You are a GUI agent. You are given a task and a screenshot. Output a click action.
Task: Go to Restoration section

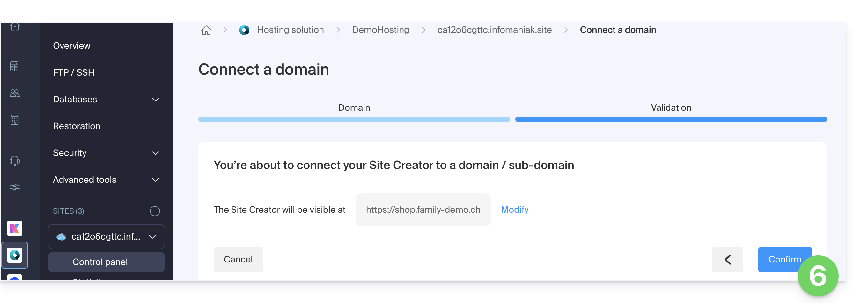pos(77,126)
